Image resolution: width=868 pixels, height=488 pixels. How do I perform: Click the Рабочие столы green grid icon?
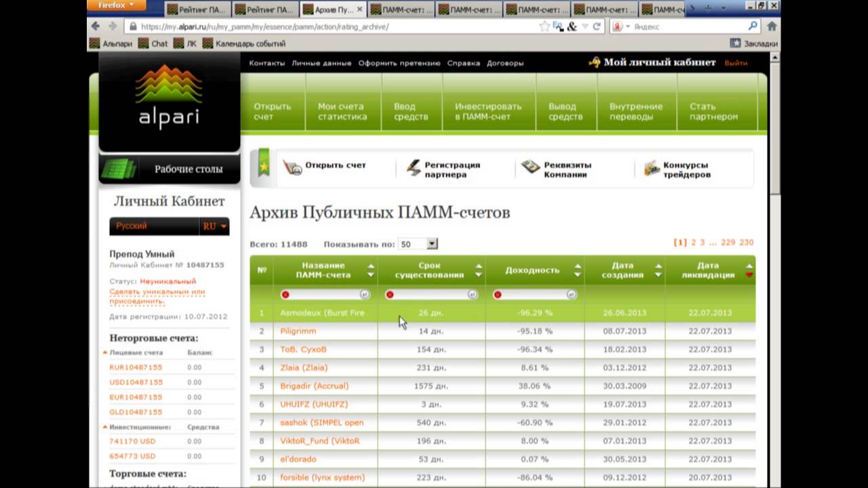(x=119, y=169)
